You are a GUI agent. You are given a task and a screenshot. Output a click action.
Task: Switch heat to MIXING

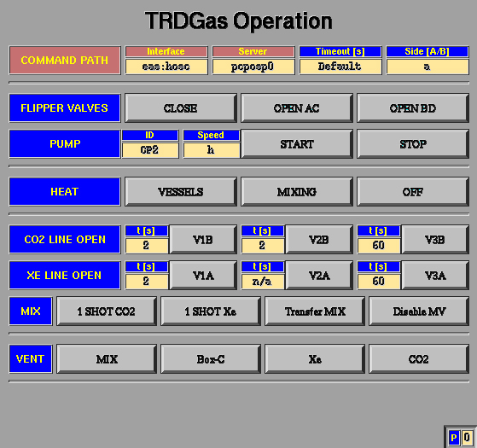297,192
